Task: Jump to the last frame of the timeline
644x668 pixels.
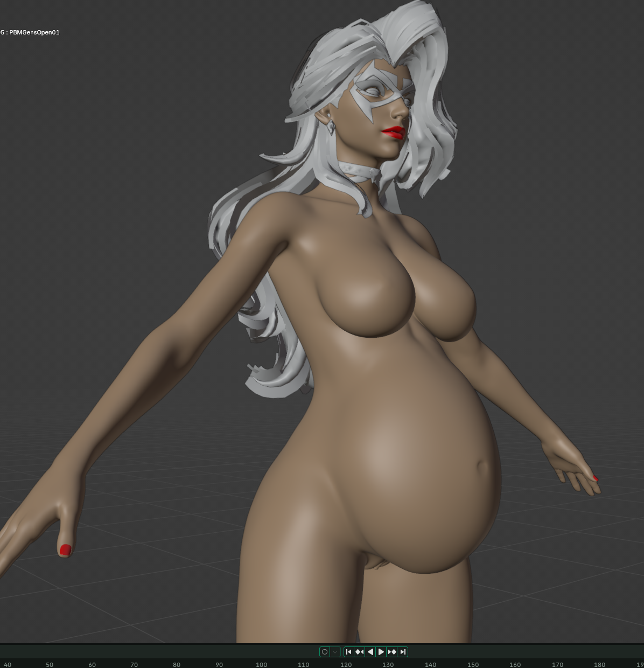Action: (403, 652)
